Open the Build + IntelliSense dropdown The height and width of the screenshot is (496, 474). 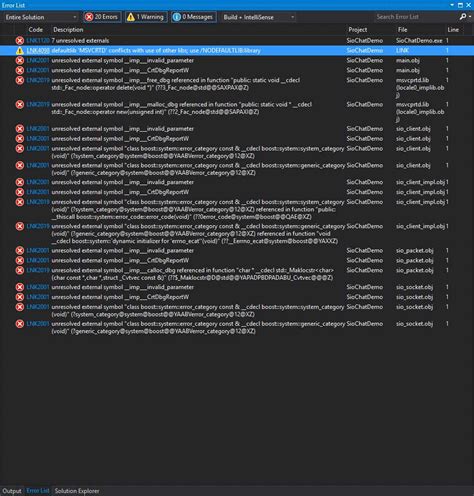pos(259,17)
